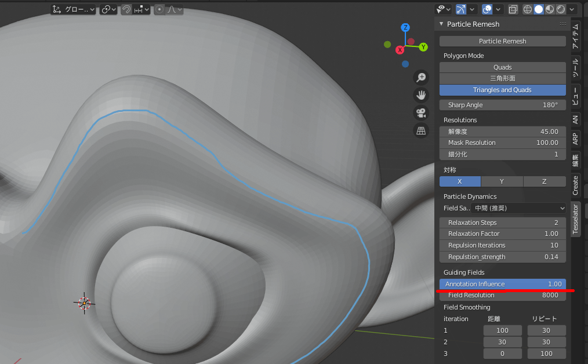Click the negative Y axis green dot
Screen dimensions: 588x364
(x=387, y=45)
